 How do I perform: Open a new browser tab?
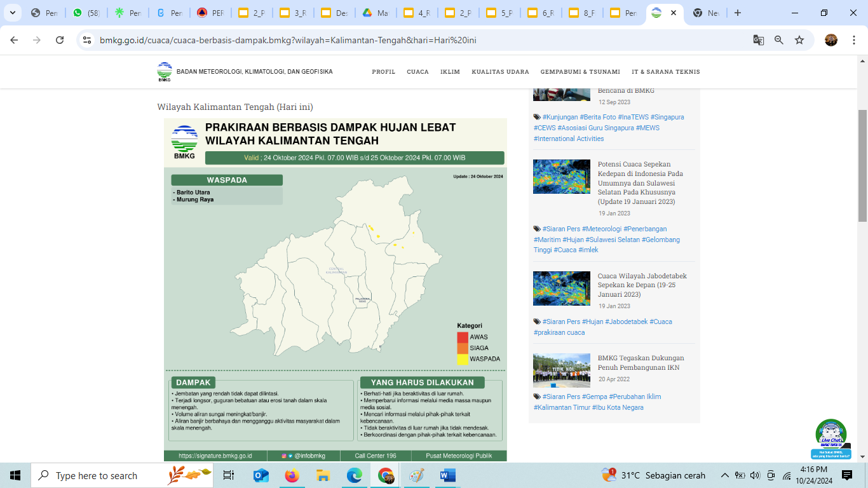(738, 13)
